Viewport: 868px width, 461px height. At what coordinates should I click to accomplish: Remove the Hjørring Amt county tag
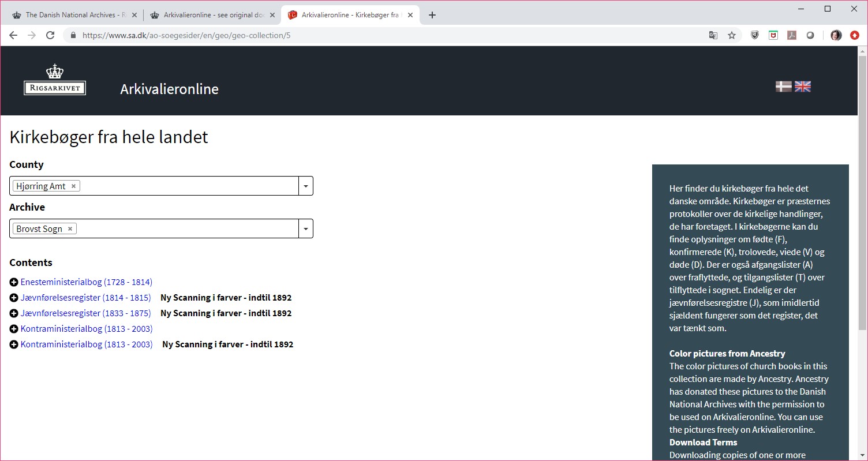pos(73,186)
